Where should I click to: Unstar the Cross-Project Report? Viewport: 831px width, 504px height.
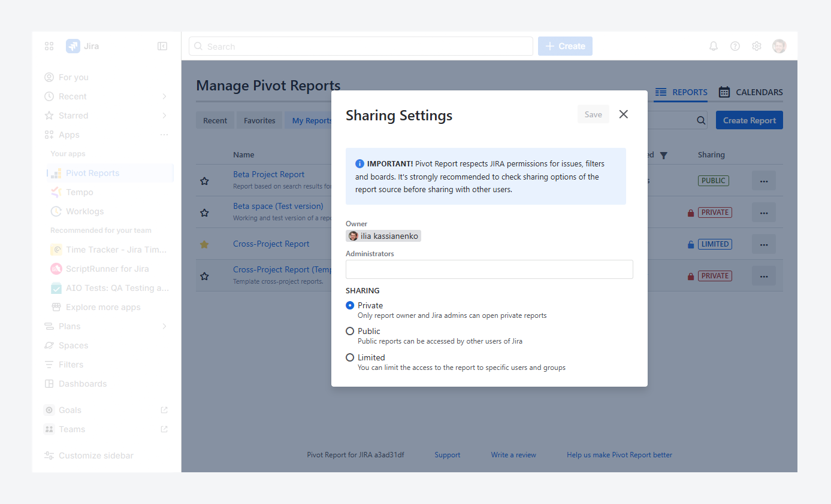coord(204,244)
